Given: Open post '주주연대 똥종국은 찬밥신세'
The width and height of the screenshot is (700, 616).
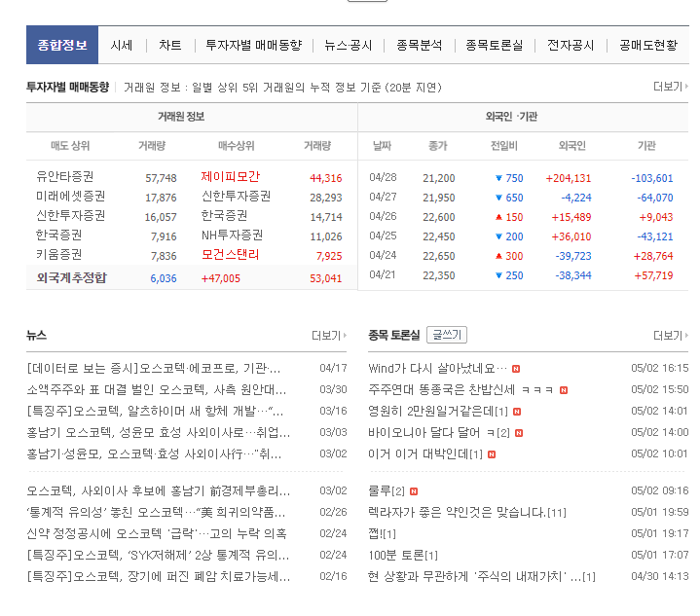Looking at the screenshot, I should coord(461,389).
